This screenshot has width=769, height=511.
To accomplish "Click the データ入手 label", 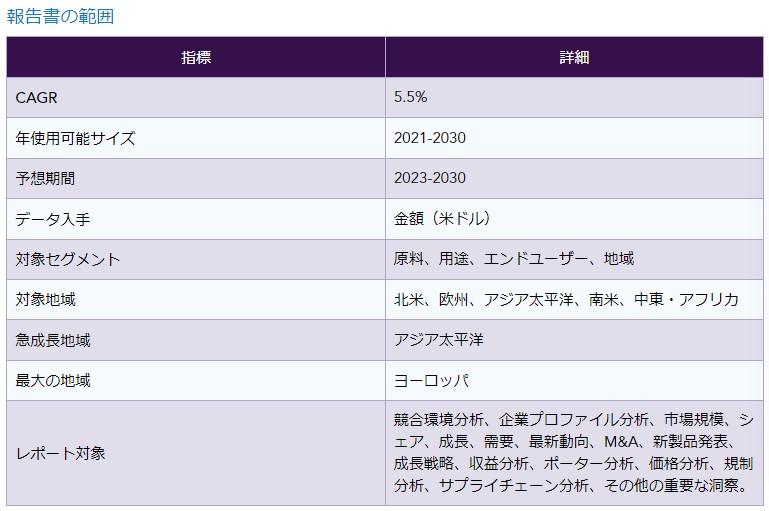I will [x=53, y=219].
